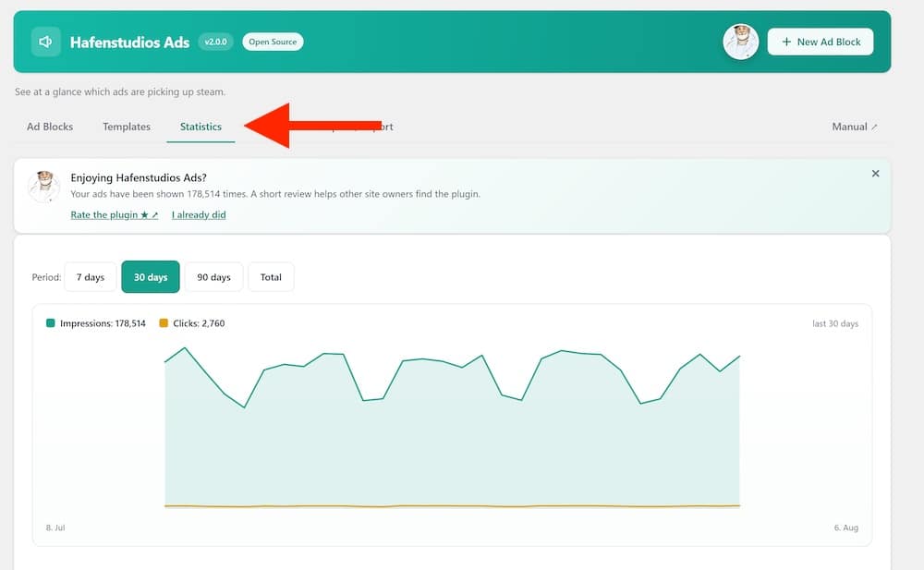This screenshot has width=924, height=570.
Task: Open the Manual external link
Action: [854, 127]
